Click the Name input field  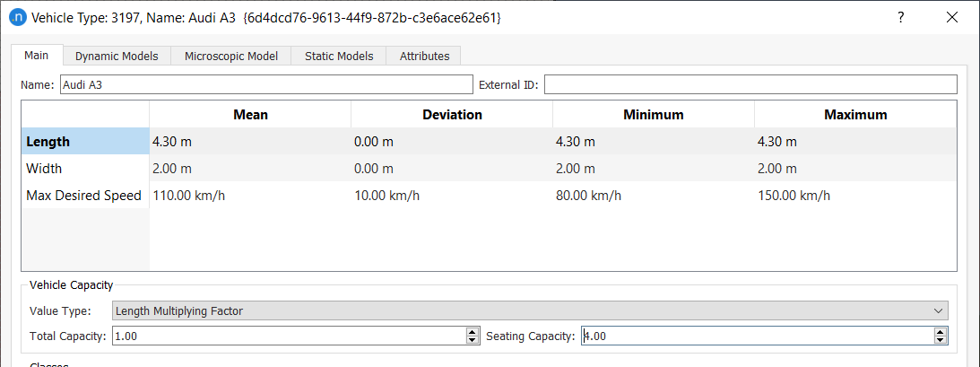coord(265,85)
